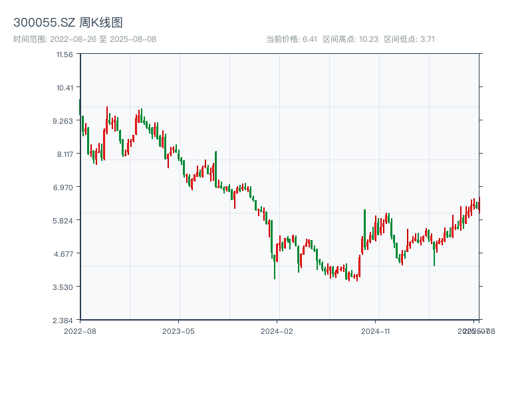Select the 时间范围 date range text
Screen dimensions: 532x399
[x=84, y=39]
